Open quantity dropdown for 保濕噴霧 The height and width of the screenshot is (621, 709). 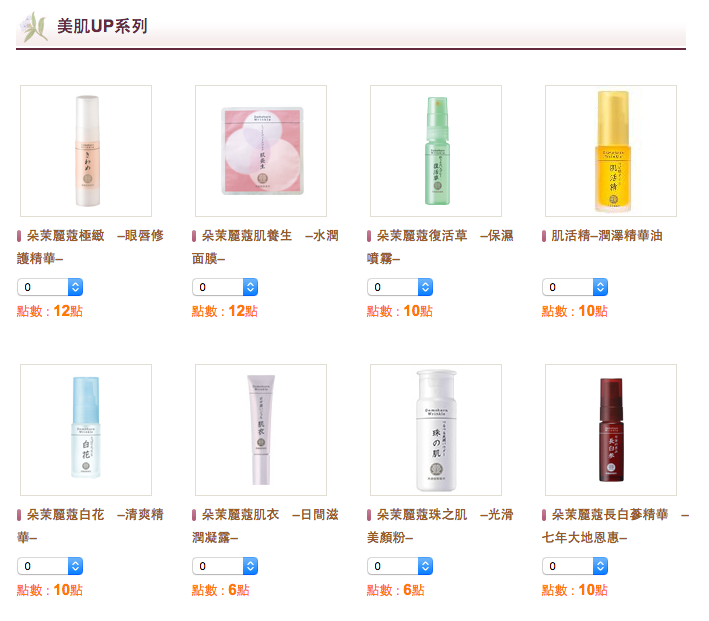[x=400, y=287]
